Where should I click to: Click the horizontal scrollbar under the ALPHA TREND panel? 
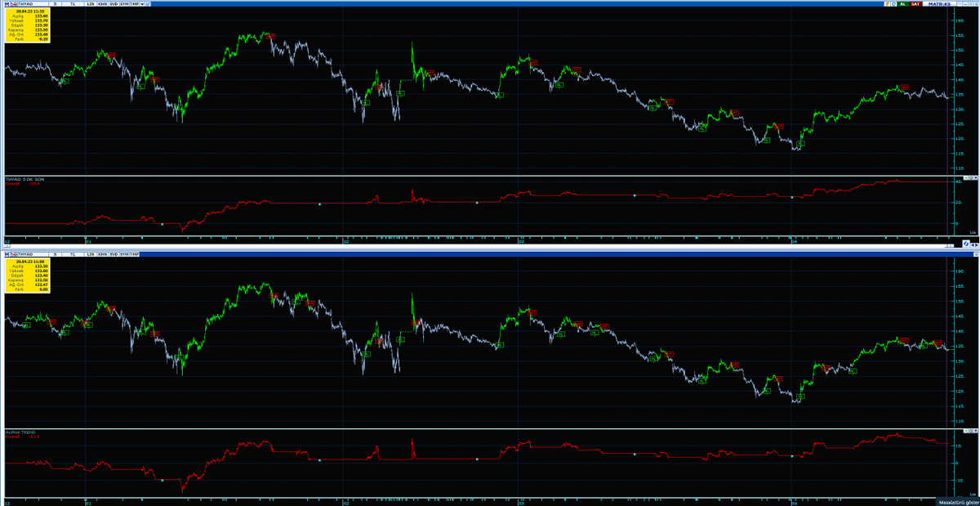pyautogui.click(x=490, y=500)
